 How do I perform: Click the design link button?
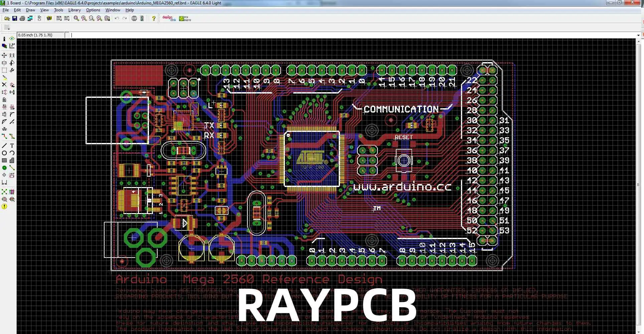tap(169, 18)
